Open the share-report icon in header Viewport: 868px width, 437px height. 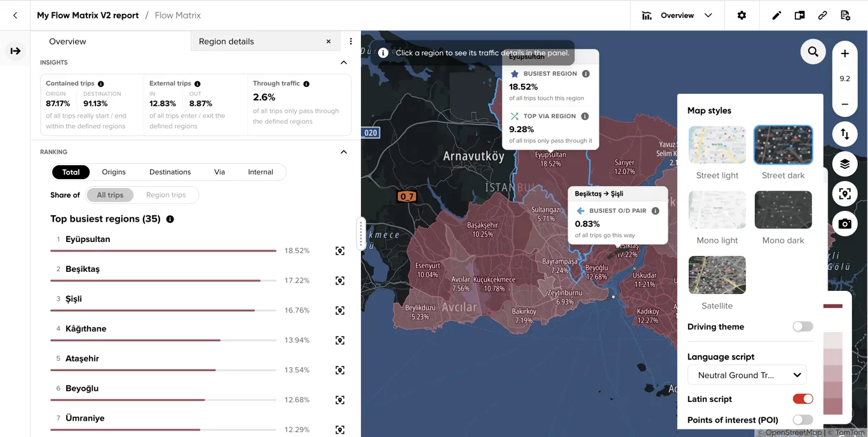pyautogui.click(x=799, y=15)
